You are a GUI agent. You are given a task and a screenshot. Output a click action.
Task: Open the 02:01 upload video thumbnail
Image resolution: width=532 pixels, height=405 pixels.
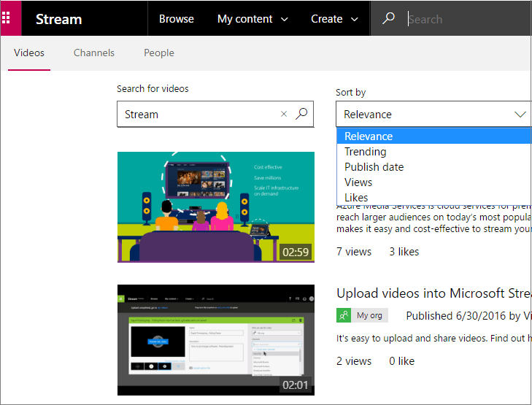point(216,340)
